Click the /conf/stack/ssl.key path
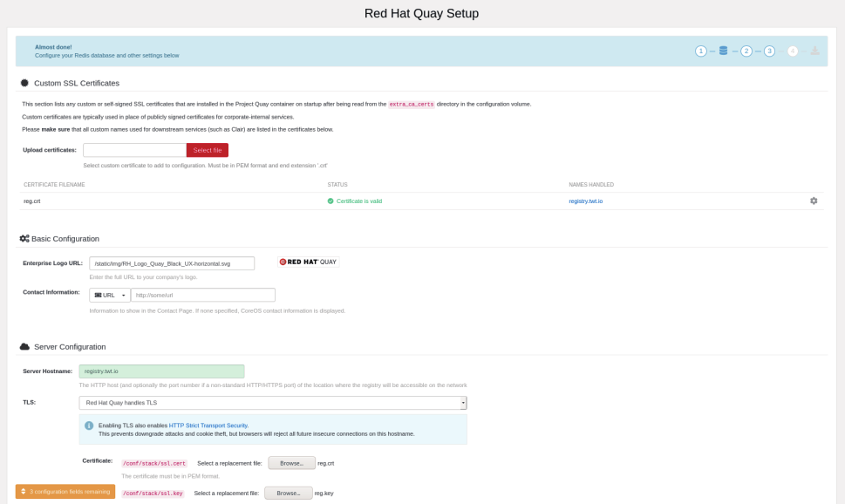845x504 pixels. 153,494
